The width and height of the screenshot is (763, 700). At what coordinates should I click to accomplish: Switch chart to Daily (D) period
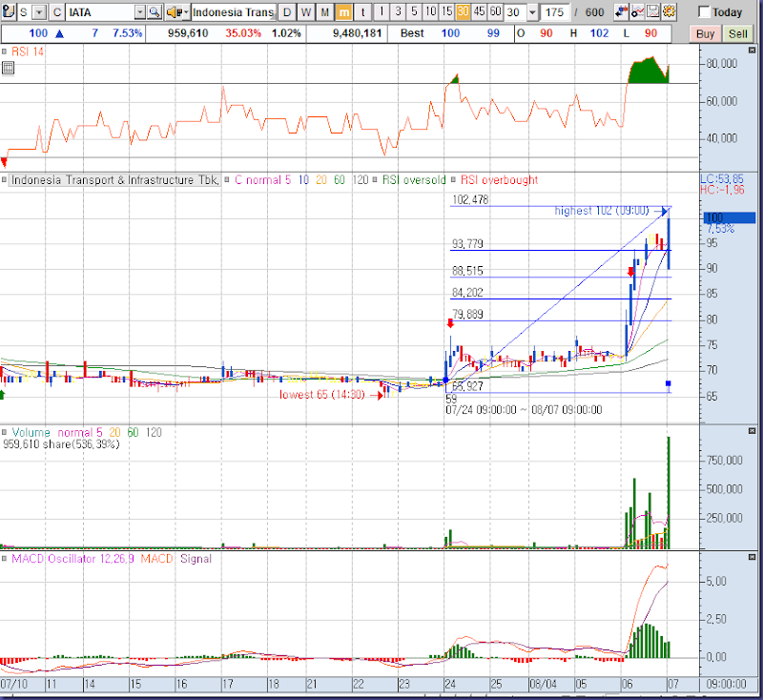(x=287, y=12)
